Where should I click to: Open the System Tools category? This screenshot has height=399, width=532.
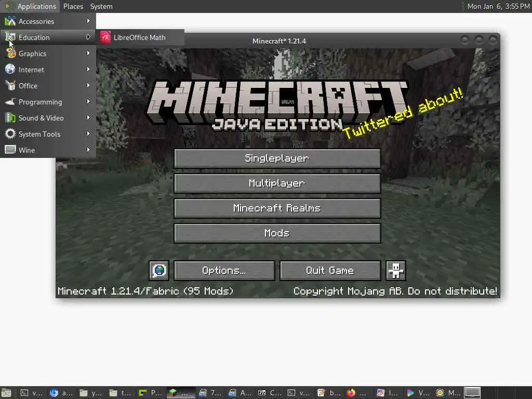(48, 134)
